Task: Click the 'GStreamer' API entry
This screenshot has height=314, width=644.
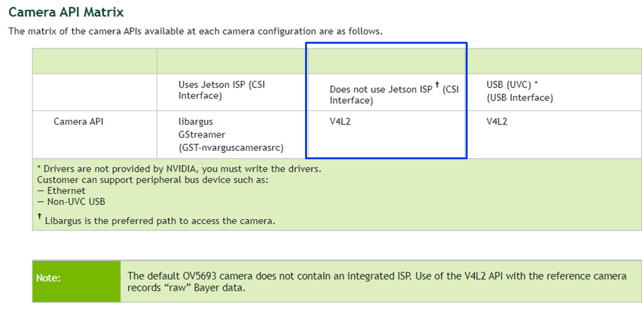Action: 202,134
